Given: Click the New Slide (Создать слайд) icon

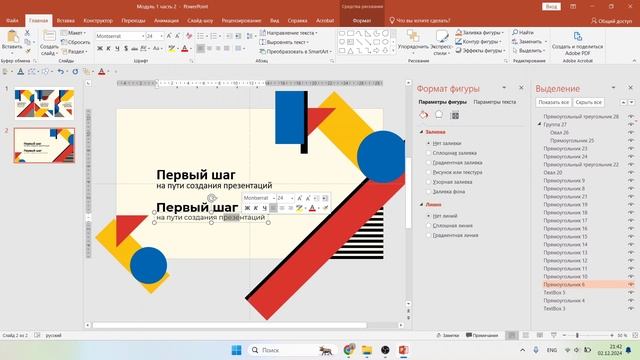Looking at the screenshot, I should 49,36.
